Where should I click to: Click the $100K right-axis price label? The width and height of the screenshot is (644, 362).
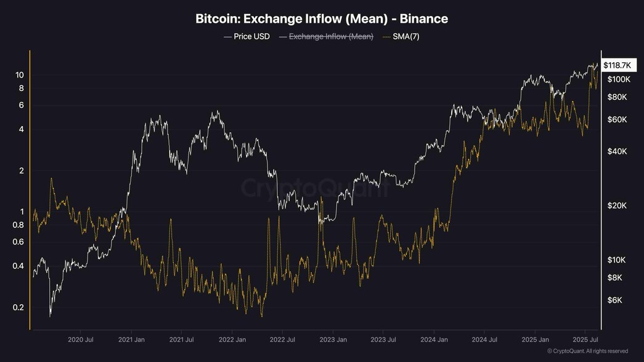click(x=618, y=79)
